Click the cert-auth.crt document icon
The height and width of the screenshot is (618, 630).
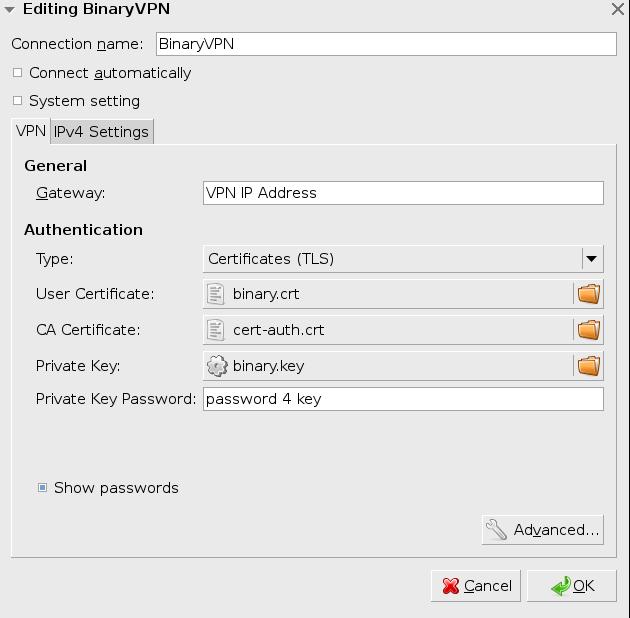tap(216, 330)
